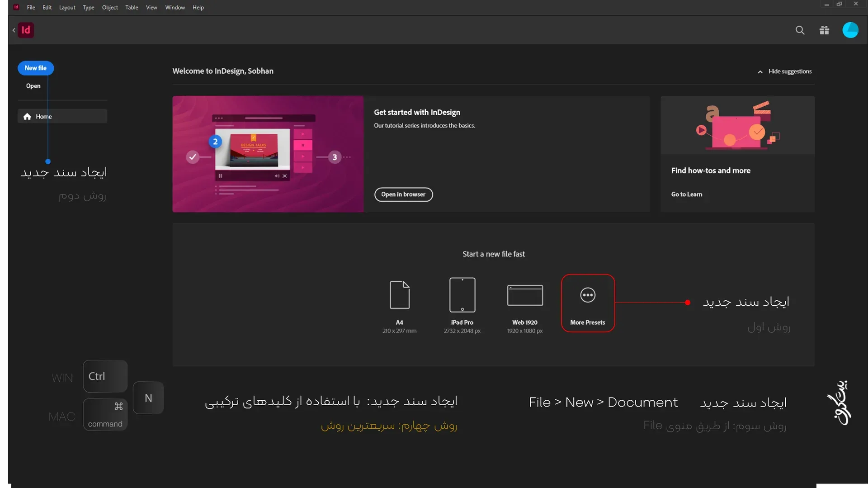Select the Web 1920 preset icon
Screen dimensions: 868x488
(x=525, y=295)
